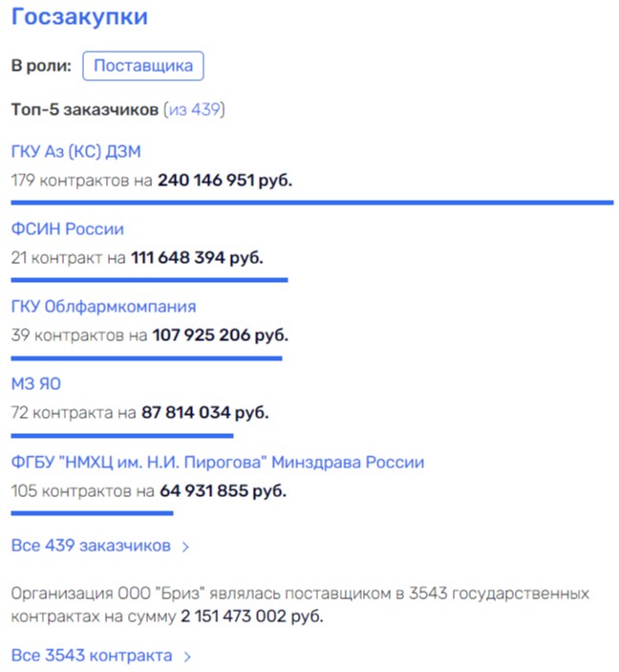619x672 pixels.
Task: Open the ФГБУ НМХЦ им. Н.И. Пирогова link
Action: click(217, 463)
